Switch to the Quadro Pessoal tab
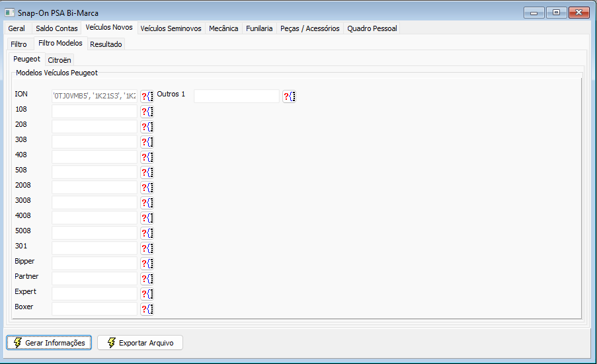Image resolution: width=597 pixels, height=364 pixels. point(372,28)
